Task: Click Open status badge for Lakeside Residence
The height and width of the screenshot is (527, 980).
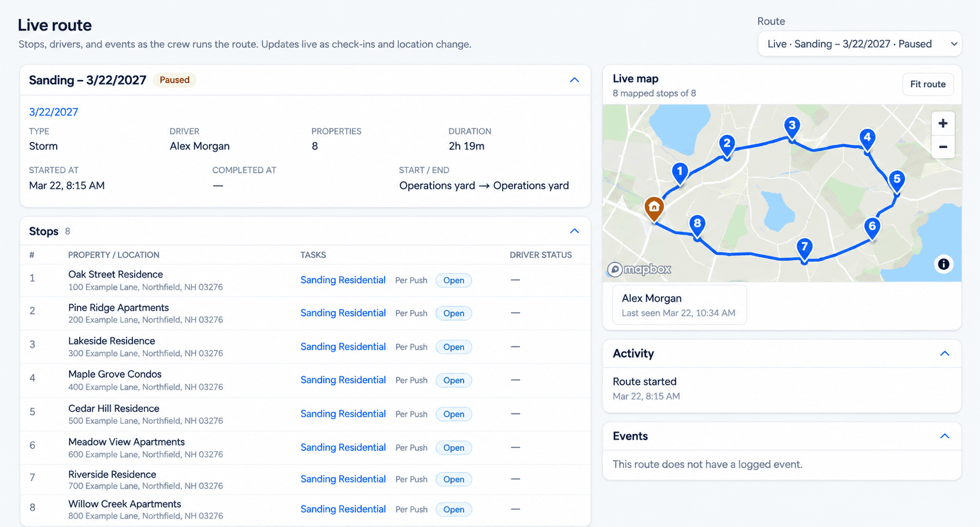Action: [453, 347]
